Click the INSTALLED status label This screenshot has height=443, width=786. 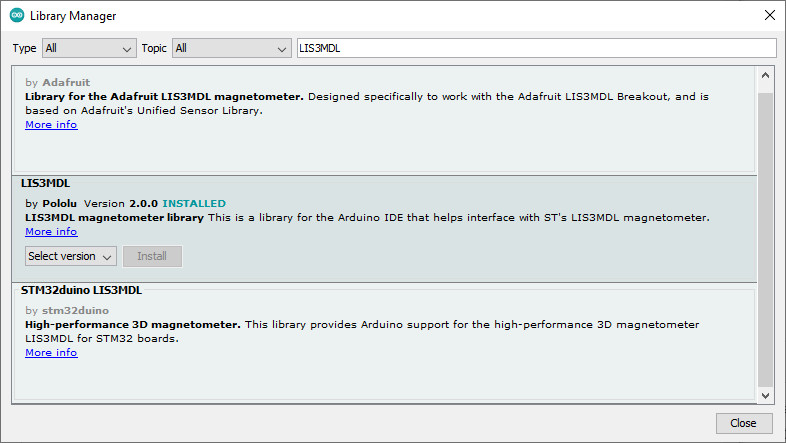(x=194, y=203)
